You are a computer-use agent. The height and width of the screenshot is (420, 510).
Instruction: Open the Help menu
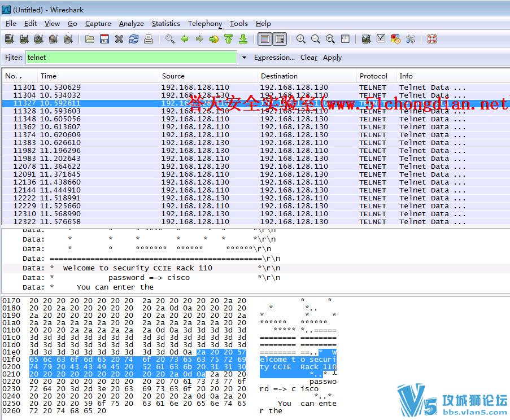[x=263, y=24]
